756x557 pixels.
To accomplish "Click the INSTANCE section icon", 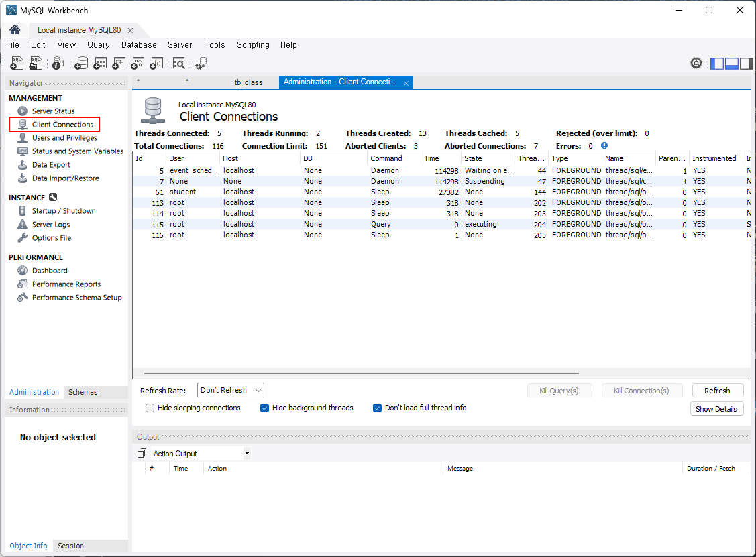I will [x=53, y=197].
